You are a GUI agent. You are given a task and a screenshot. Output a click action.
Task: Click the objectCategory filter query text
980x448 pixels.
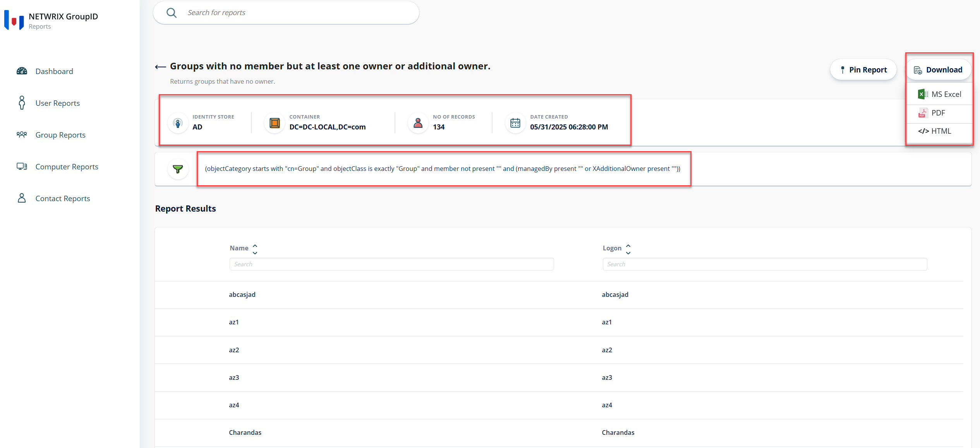click(443, 169)
